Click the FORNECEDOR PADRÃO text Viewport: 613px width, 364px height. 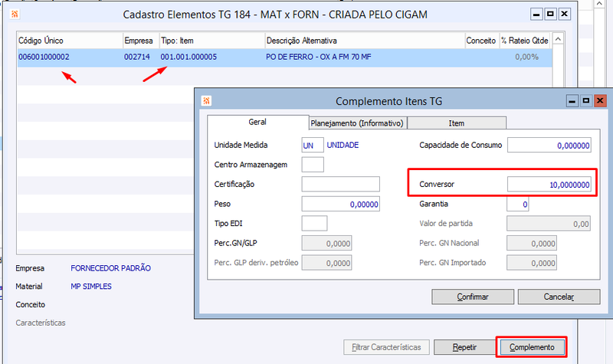click(110, 268)
